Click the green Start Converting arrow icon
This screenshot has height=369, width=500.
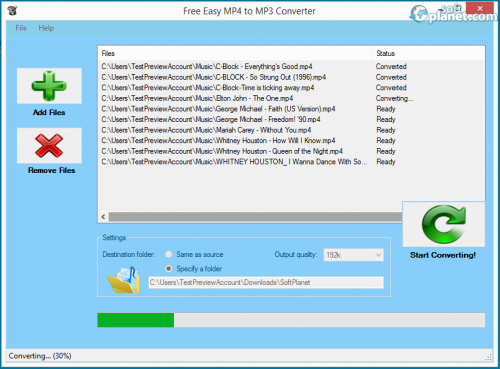[x=444, y=224]
